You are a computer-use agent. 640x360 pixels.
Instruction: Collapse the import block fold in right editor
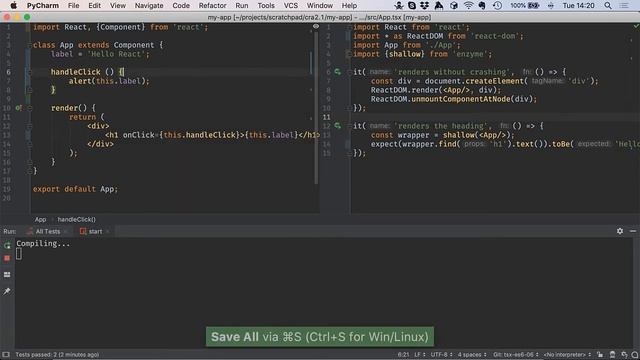349,27
